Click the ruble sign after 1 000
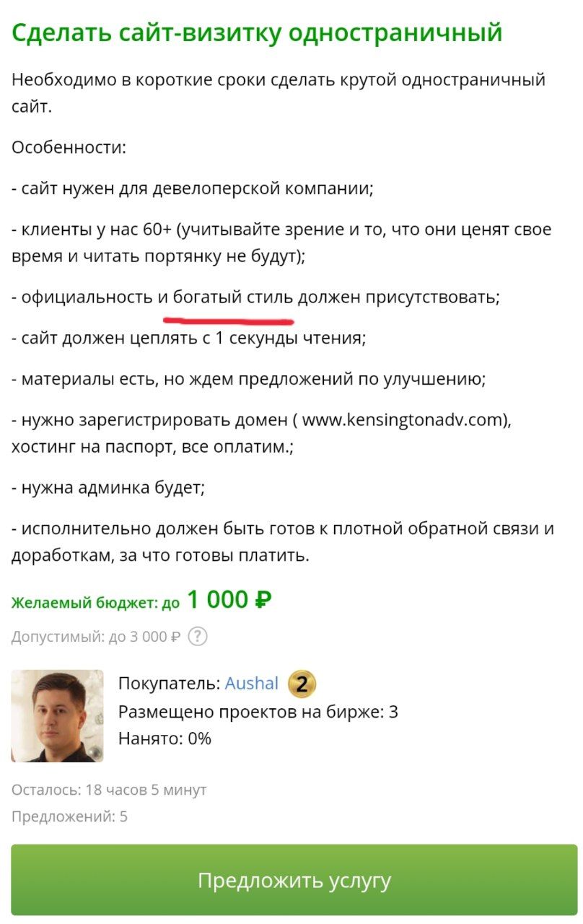Image resolution: width=583 pixels, height=924 pixels. click(263, 599)
